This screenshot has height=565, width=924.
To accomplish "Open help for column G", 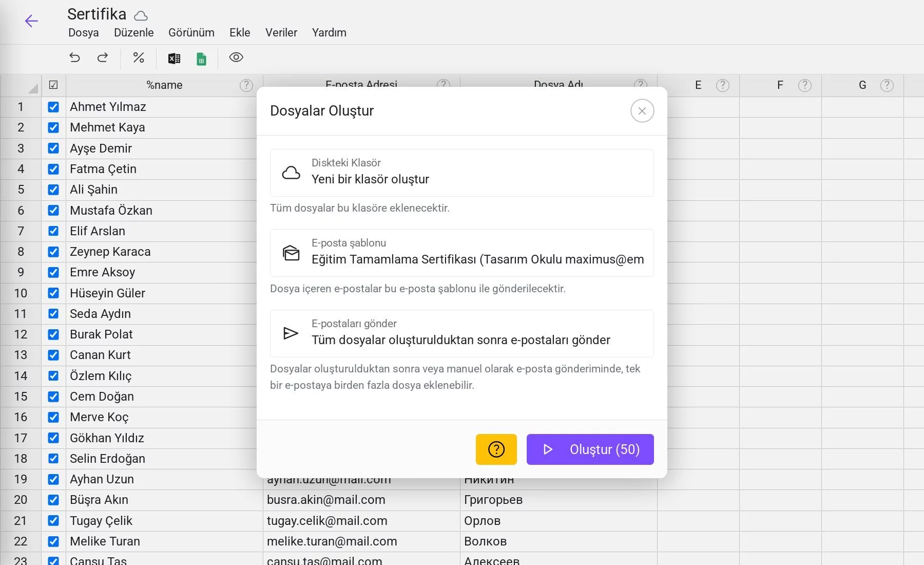I will click(x=887, y=85).
